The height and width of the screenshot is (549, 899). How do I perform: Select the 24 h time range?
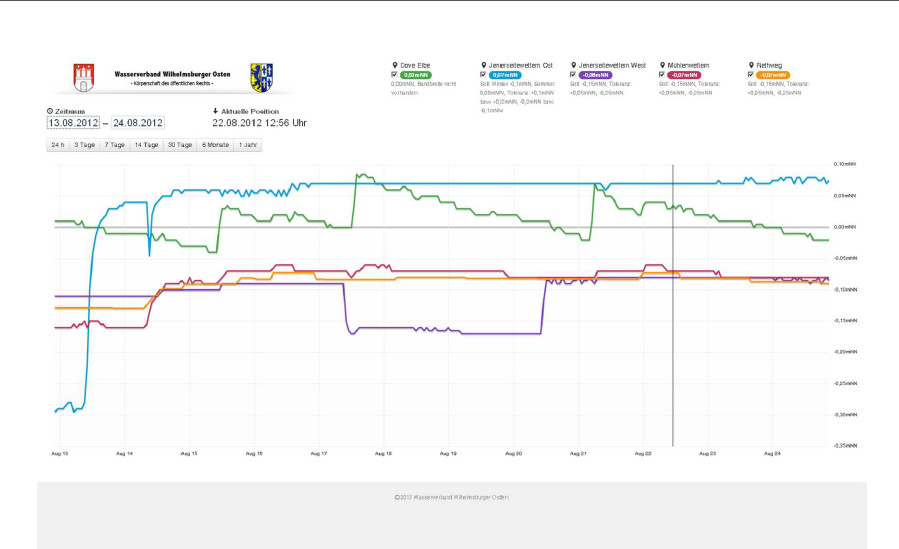click(58, 145)
